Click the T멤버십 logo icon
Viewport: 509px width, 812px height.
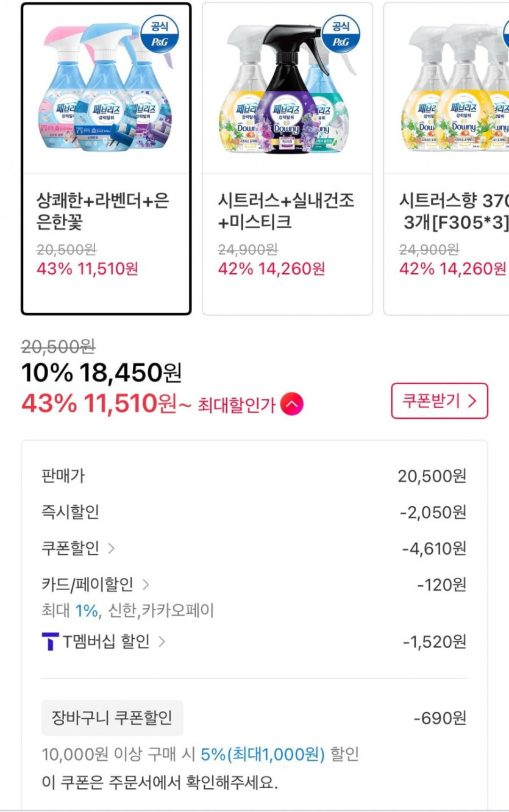(x=50, y=641)
